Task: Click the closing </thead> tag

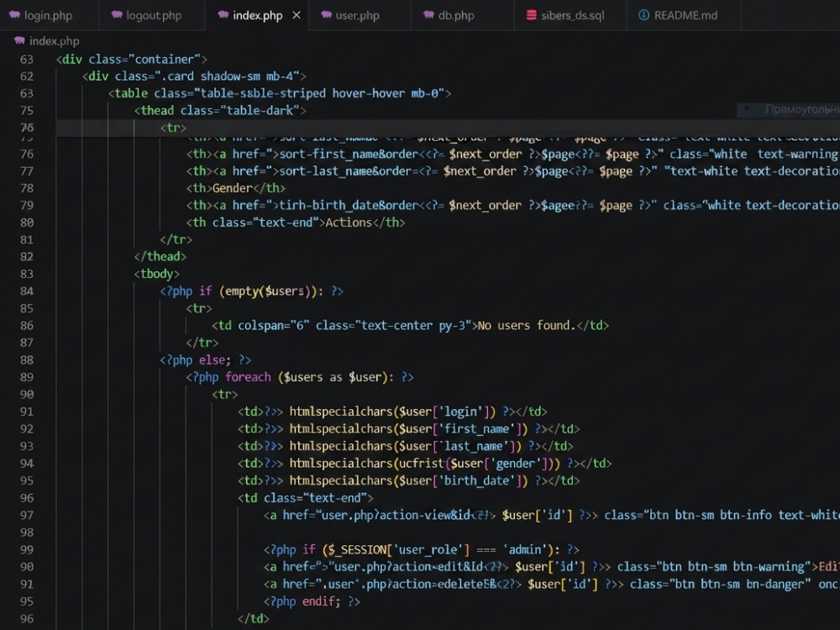Action: coord(160,256)
